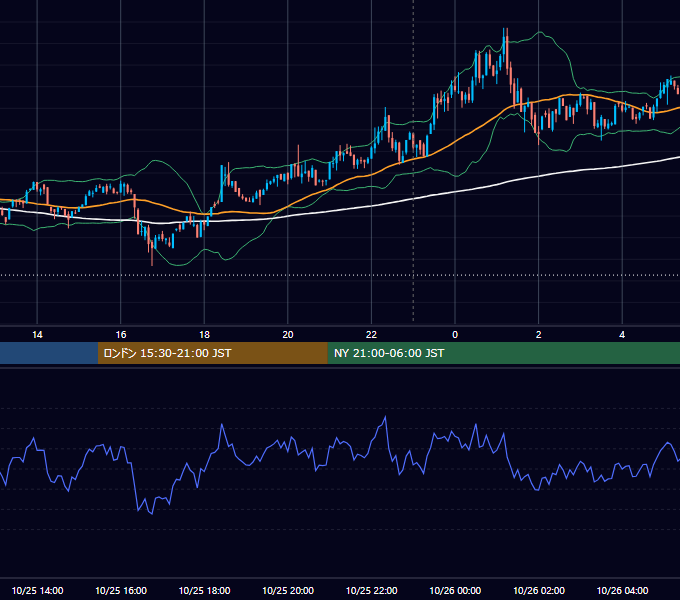Click the 10/25 14:00 date label
Image resolution: width=680 pixels, height=600 pixels.
tap(37, 590)
